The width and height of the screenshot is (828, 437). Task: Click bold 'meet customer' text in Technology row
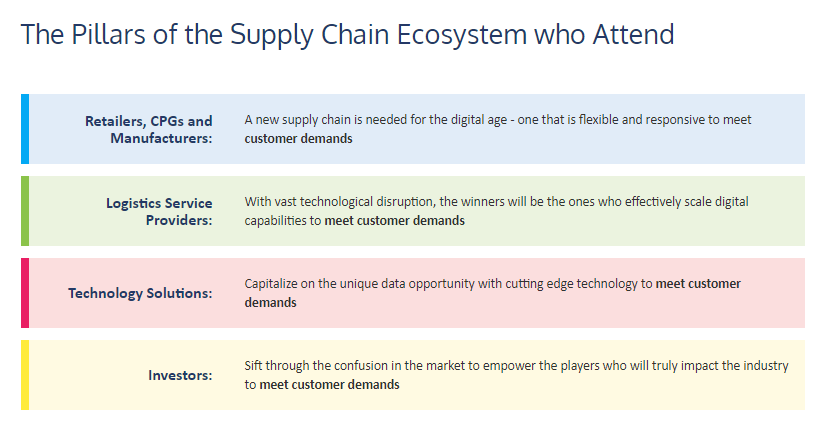coord(698,284)
